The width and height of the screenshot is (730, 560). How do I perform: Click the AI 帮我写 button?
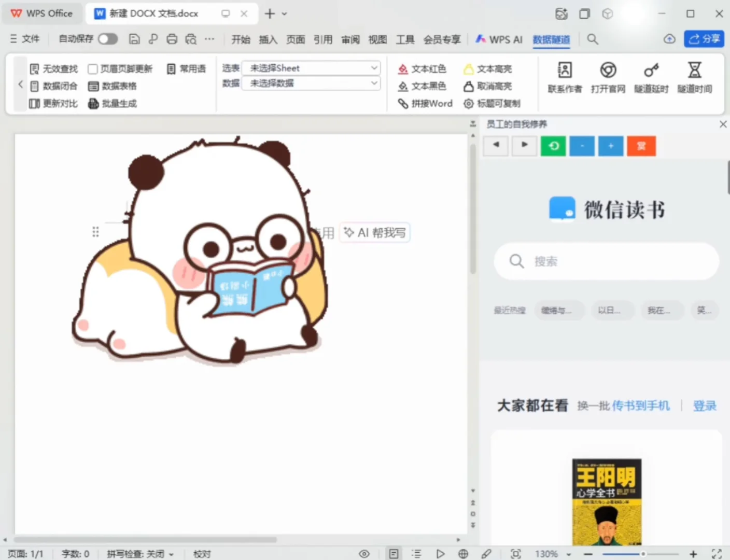click(x=375, y=233)
